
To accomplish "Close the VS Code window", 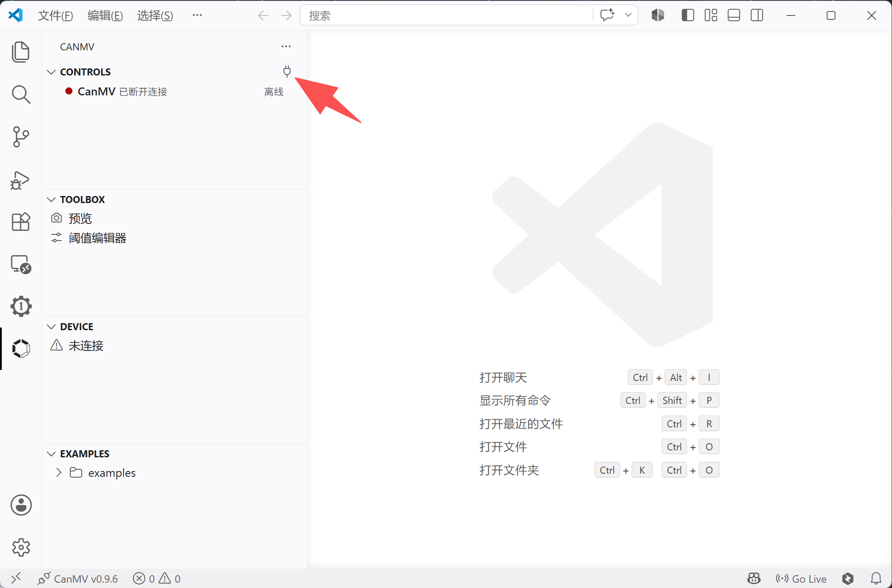I will point(872,15).
